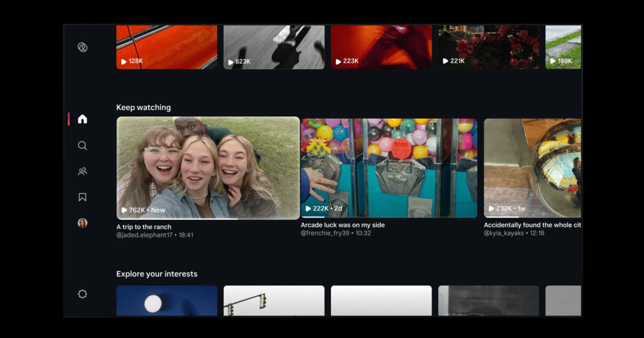Open the Saved bookmark icon
The image size is (644, 338).
click(83, 197)
